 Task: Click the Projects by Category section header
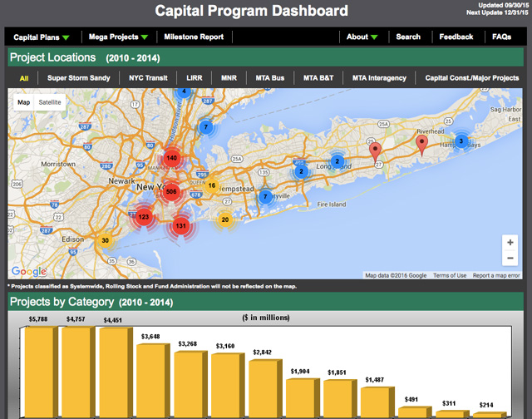(266, 302)
